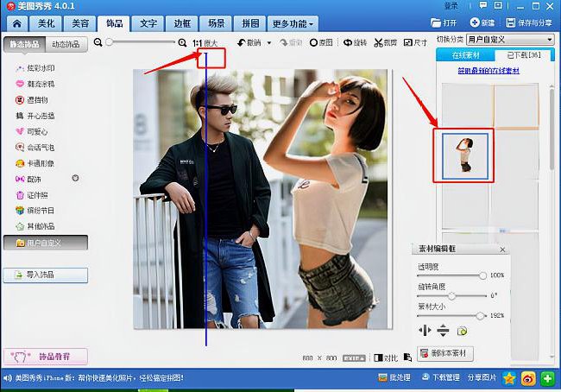Click the 尺寸 (Size) tool icon
This screenshot has height=392, width=561.
pos(408,42)
